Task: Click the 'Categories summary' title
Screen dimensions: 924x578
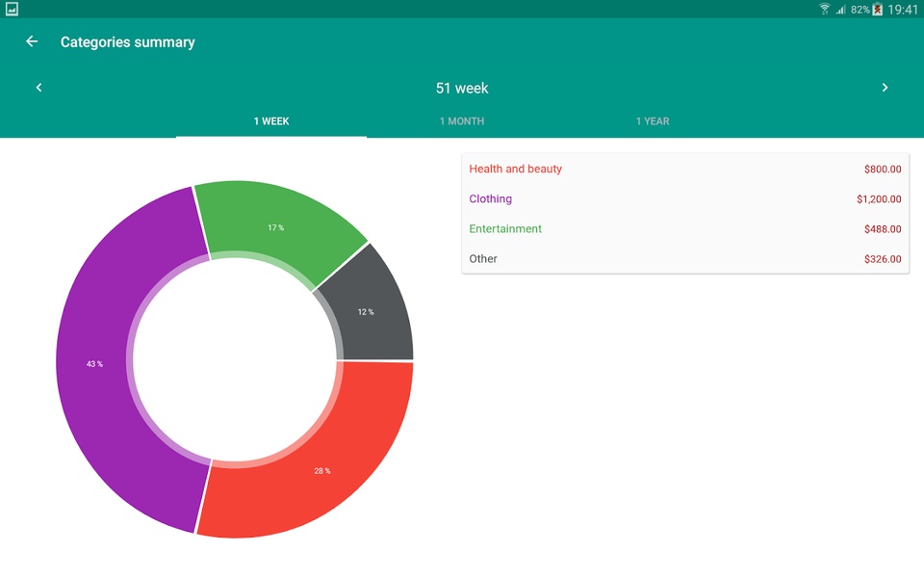Action: (127, 41)
